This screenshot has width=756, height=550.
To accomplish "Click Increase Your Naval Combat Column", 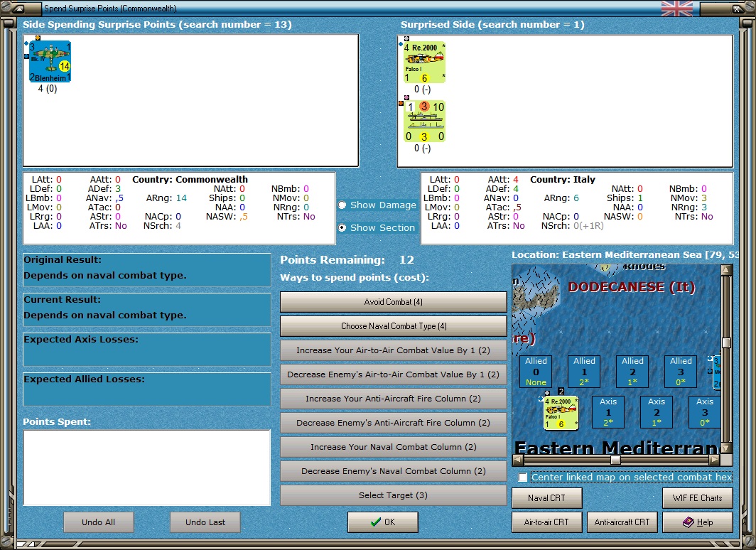I will [393, 447].
